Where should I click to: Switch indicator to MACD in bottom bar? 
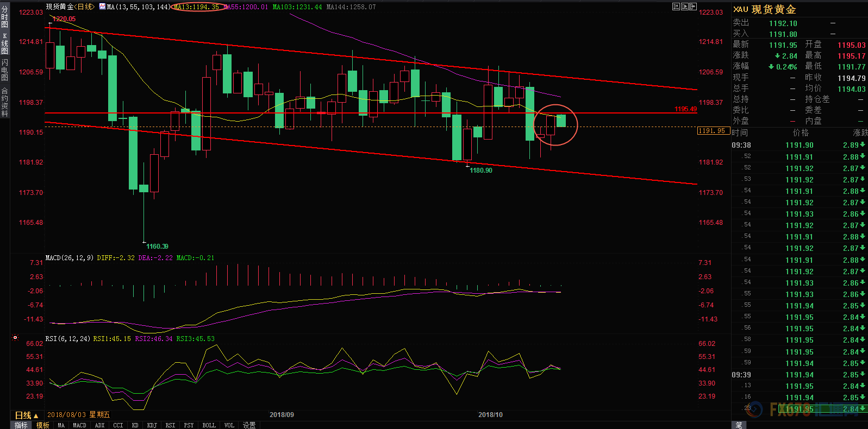coord(79,425)
